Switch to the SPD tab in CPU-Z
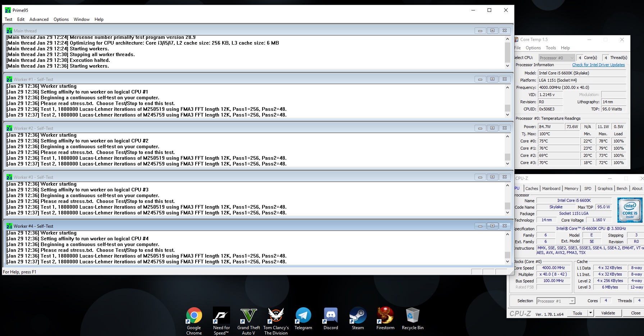 coord(588,189)
